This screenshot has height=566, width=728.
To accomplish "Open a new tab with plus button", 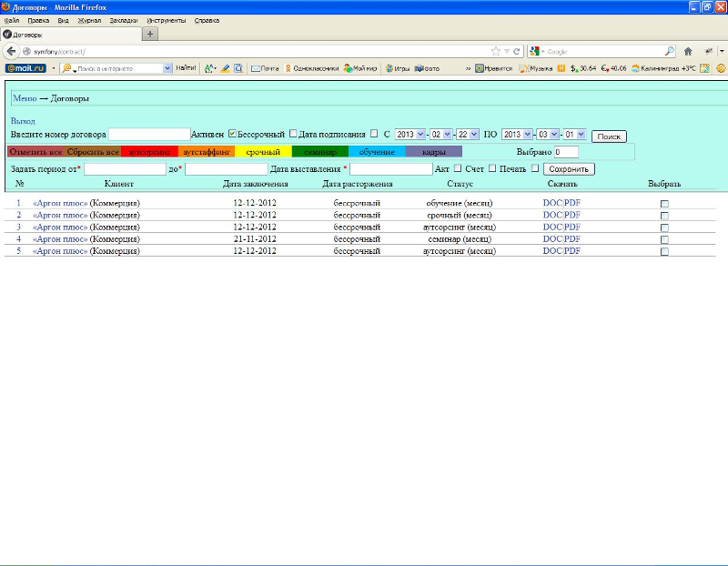I will 150,34.
